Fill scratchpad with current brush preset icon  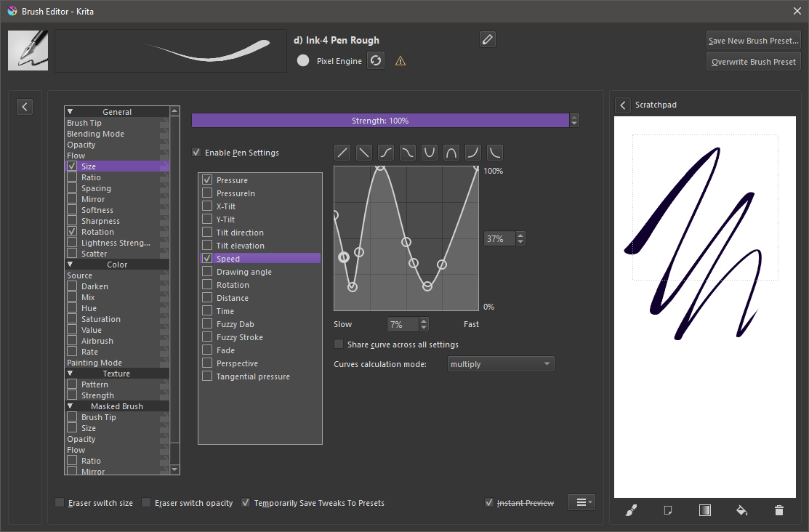pyautogui.click(x=631, y=511)
